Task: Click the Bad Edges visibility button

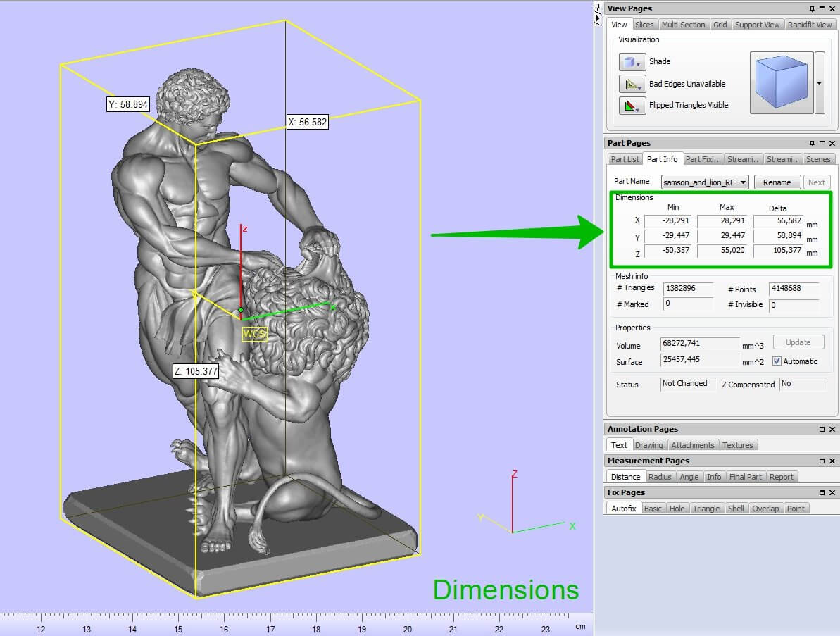Action: (x=632, y=85)
